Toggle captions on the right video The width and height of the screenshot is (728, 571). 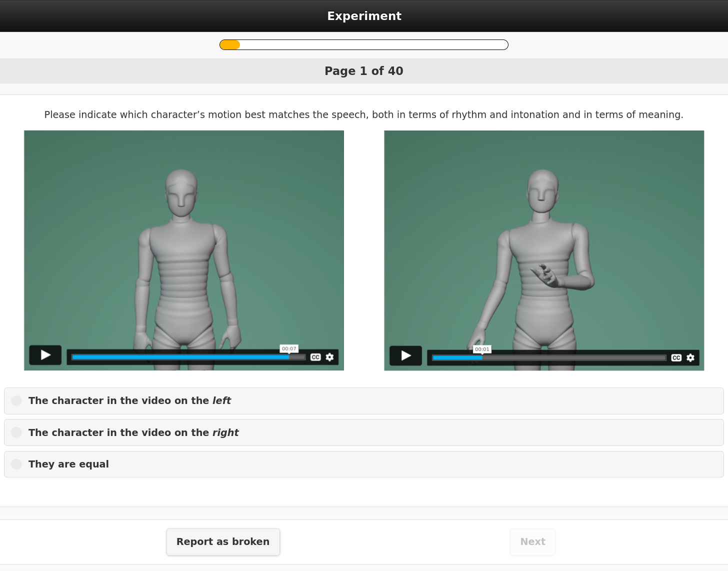(676, 357)
